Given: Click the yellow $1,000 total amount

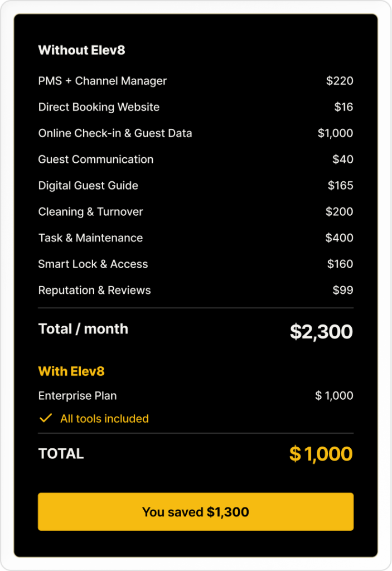Looking at the screenshot, I should 321,454.
